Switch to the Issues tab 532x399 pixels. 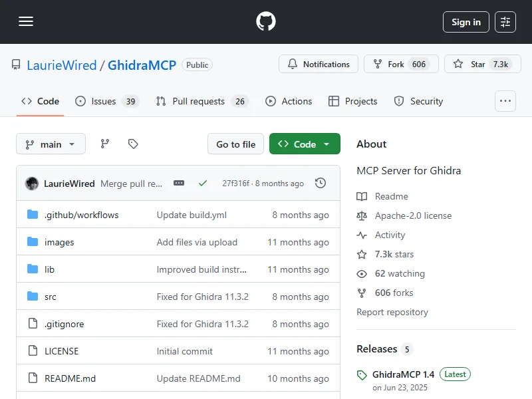click(106, 101)
